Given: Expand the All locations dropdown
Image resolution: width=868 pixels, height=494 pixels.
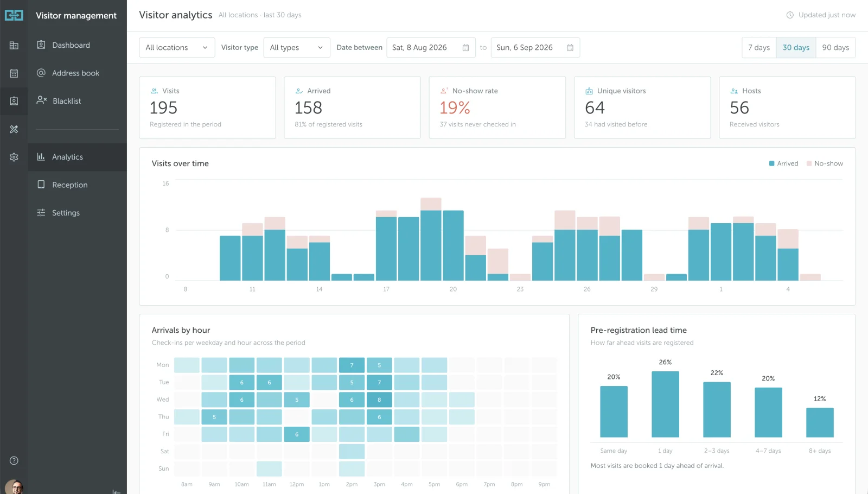Looking at the screenshot, I should click(x=177, y=47).
